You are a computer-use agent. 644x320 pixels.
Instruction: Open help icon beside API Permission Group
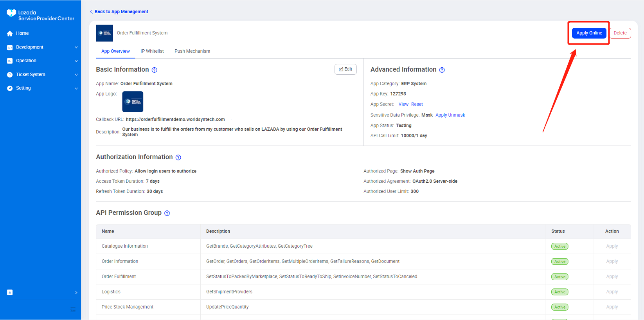167,213
